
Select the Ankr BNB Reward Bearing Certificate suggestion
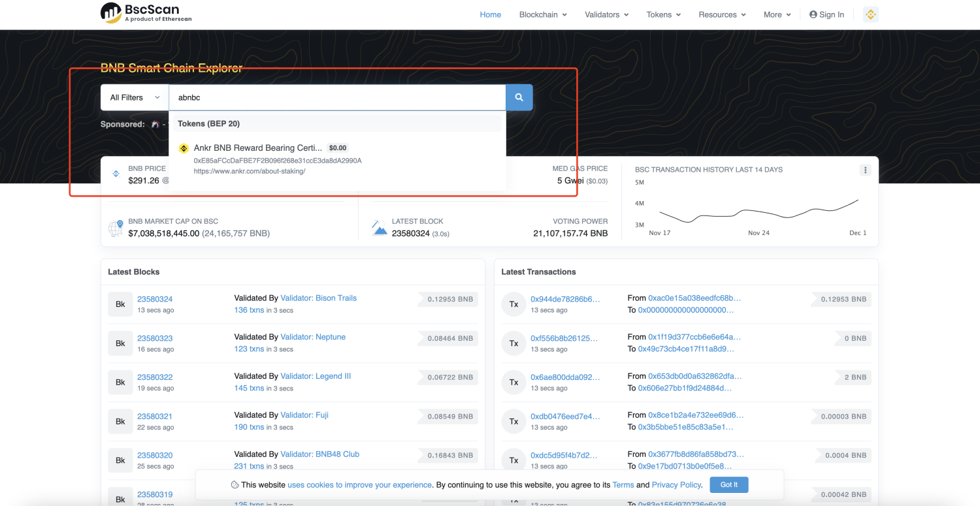click(337, 160)
